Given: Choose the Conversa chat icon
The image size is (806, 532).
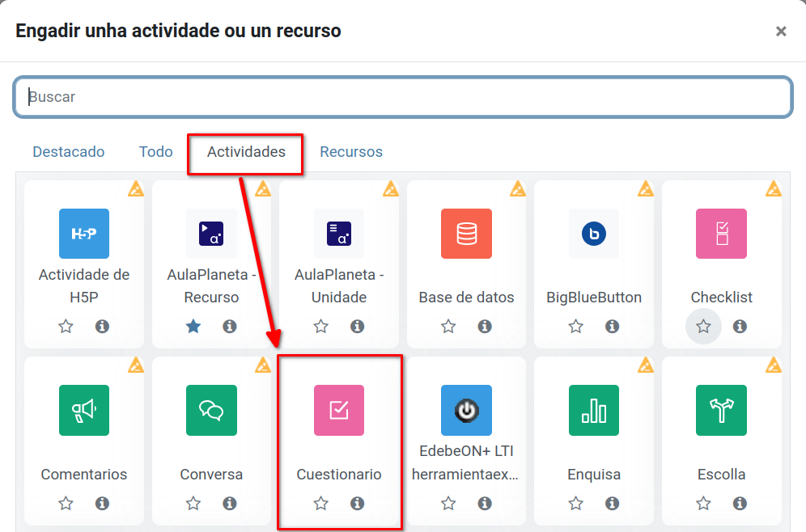Looking at the screenshot, I should 211,410.
